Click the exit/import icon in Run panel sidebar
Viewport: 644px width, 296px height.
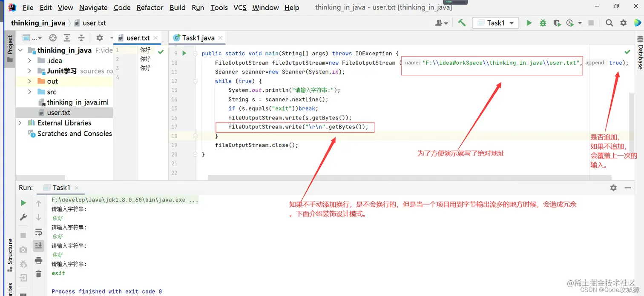(x=23, y=278)
